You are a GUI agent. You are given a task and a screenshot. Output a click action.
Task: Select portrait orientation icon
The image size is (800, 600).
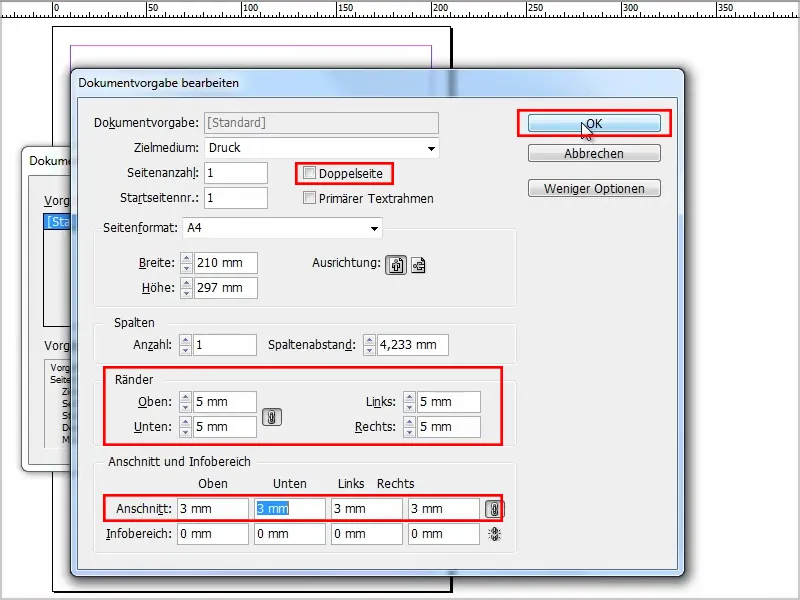(396, 265)
